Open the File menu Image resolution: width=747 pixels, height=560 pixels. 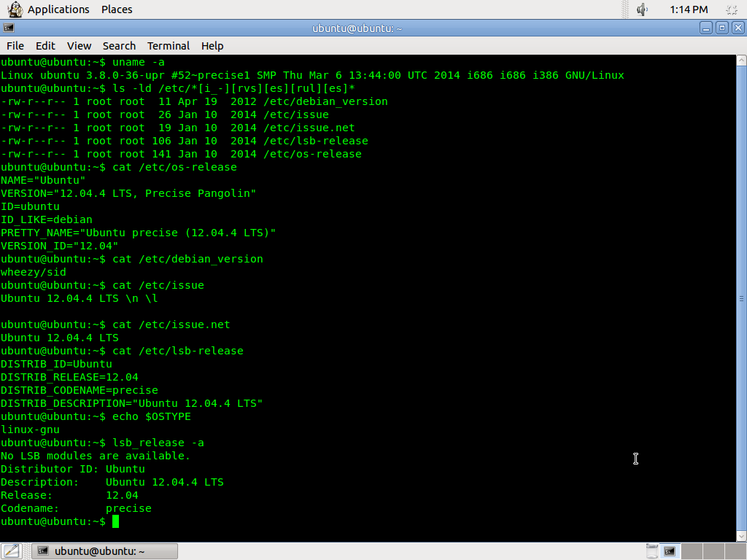(x=15, y=46)
